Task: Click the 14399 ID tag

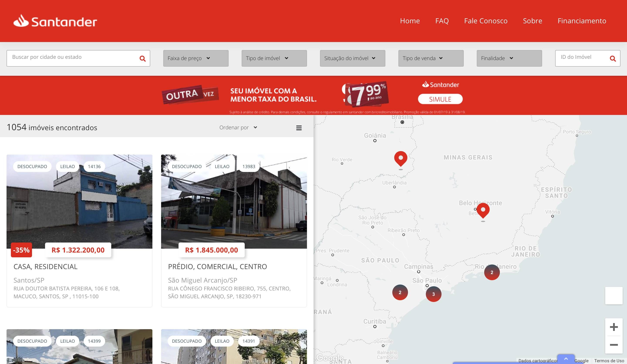Action: [94, 341]
